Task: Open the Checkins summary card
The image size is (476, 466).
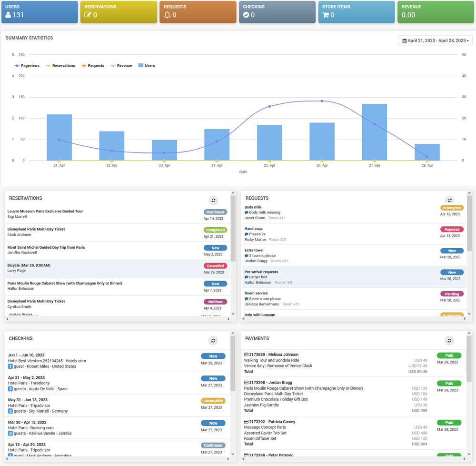Action: (x=278, y=11)
